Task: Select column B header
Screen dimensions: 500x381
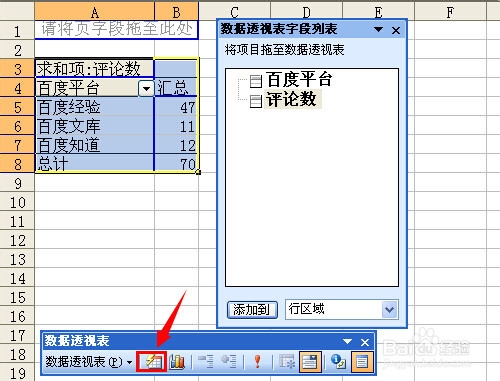Action: click(x=176, y=12)
